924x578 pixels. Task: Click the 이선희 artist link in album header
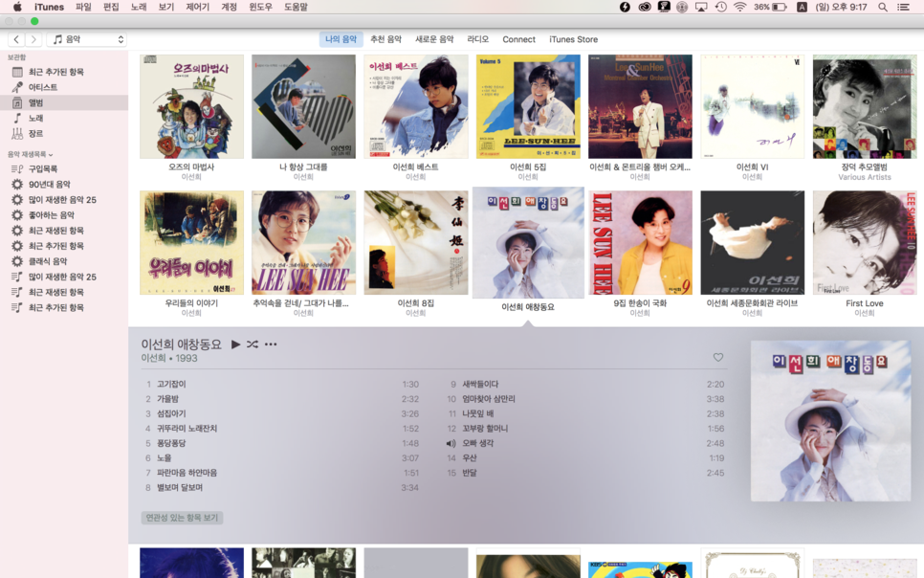point(153,359)
